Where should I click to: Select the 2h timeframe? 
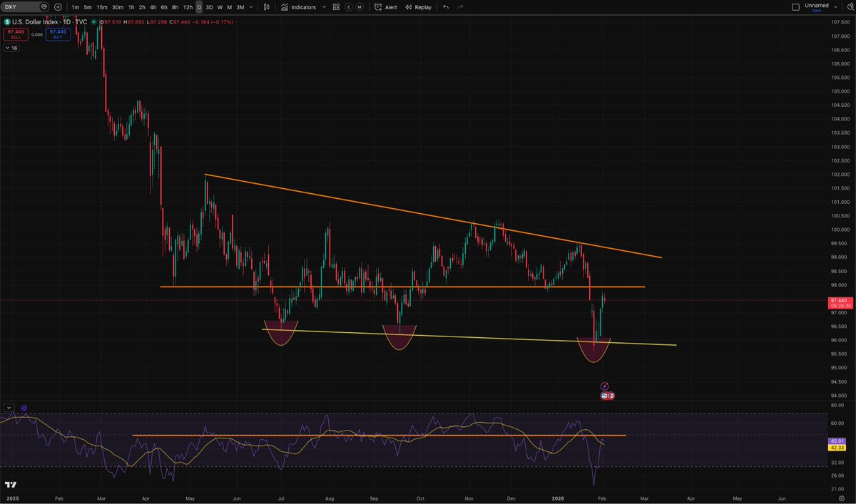point(142,6)
